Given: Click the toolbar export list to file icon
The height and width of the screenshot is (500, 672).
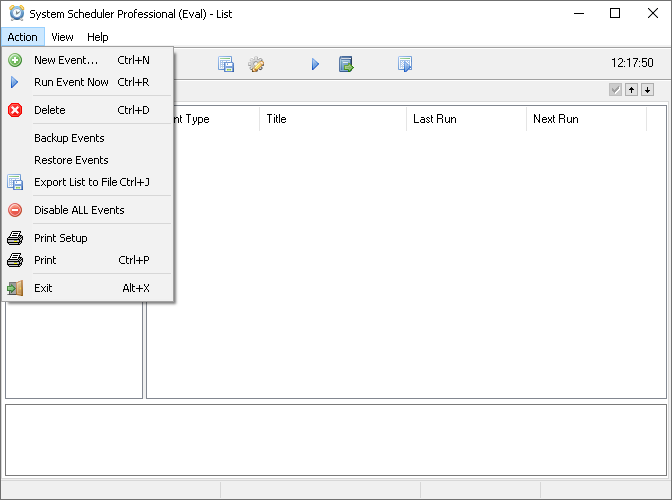Looking at the screenshot, I should pyautogui.click(x=226, y=64).
